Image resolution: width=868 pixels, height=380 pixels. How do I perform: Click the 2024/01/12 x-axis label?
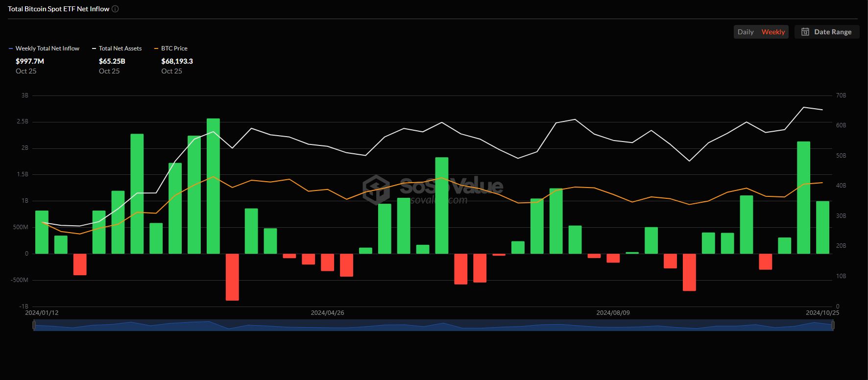[x=42, y=312]
